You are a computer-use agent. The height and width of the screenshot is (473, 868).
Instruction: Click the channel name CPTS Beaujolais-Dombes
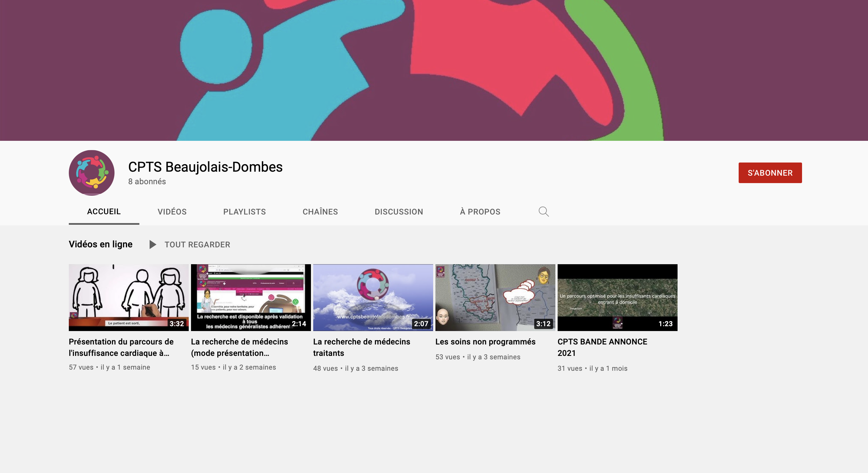(205, 167)
